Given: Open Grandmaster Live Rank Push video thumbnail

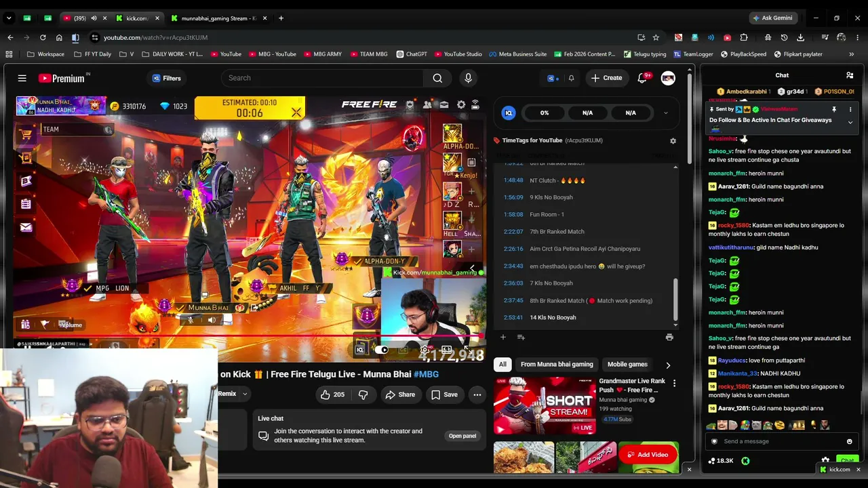Looking at the screenshot, I should point(544,405).
